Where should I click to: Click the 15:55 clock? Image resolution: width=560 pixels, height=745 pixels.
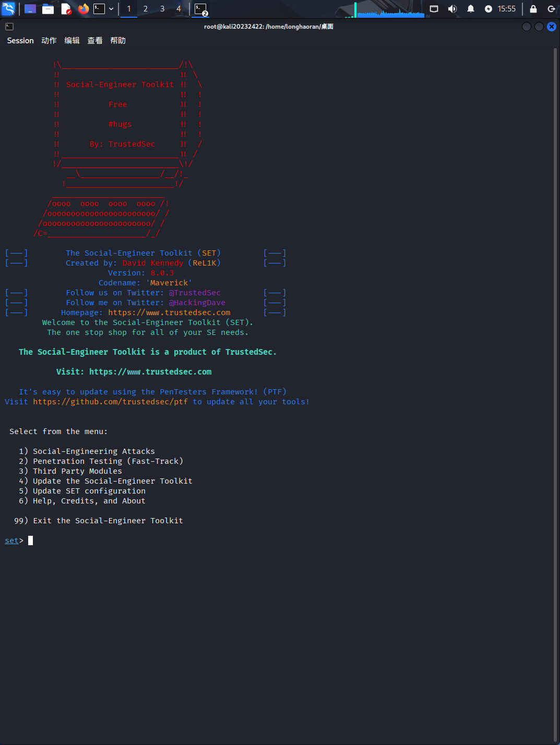click(x=506, y=9)
